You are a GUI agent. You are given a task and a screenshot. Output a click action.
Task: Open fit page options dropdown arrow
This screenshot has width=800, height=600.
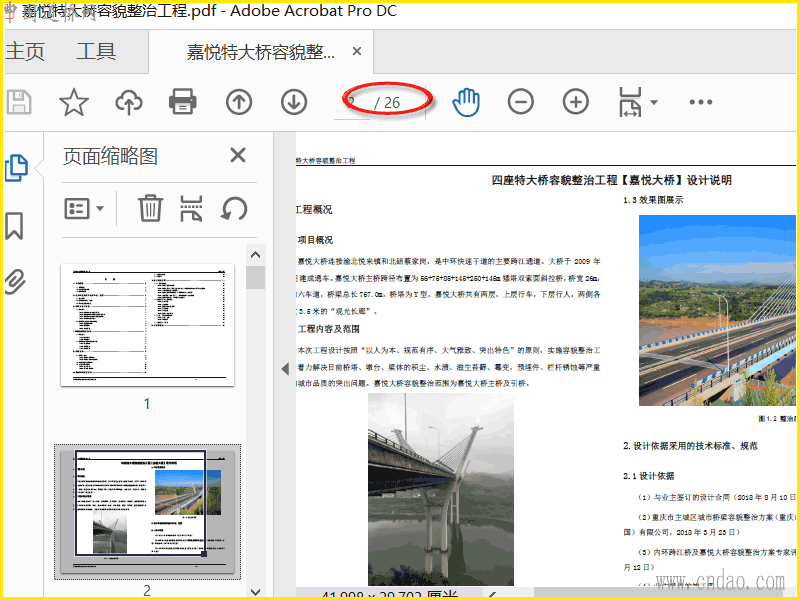[x=654, y=102]
